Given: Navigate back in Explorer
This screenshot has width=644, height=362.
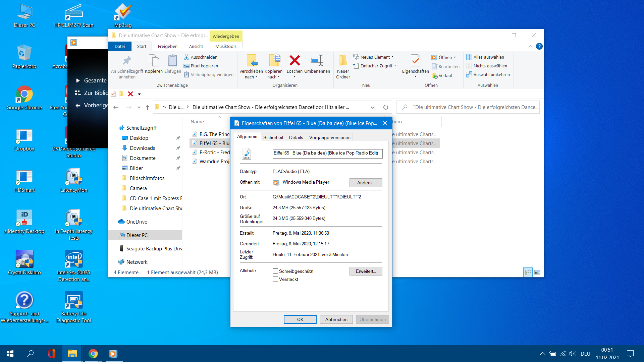Looking at the screenshot, I should 116,107.
